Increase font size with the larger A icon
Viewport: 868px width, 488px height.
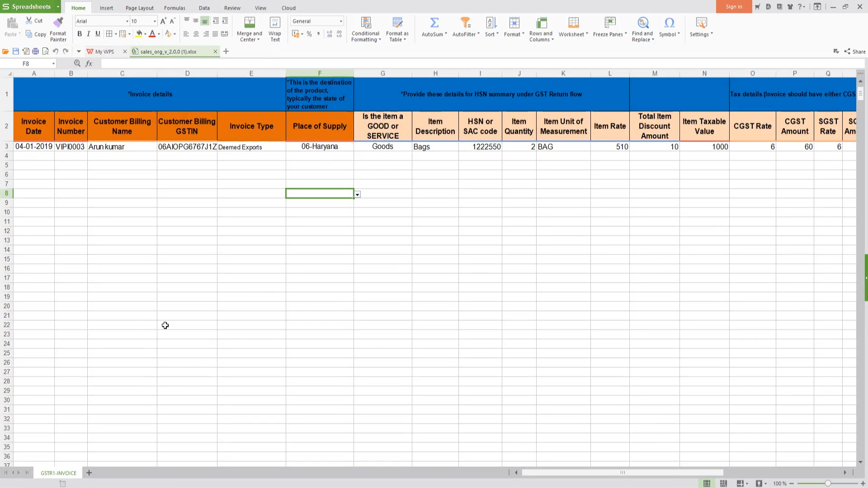coord(163,21)
